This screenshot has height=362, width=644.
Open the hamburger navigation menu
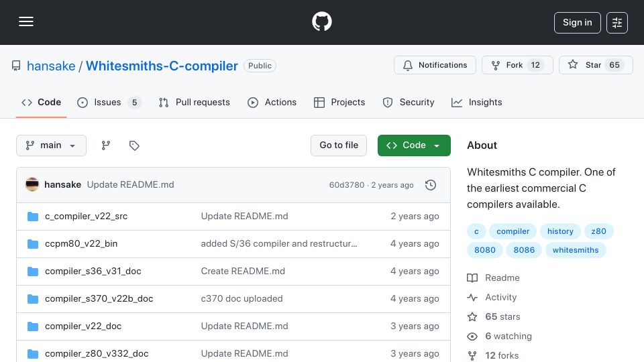(26, 21)
